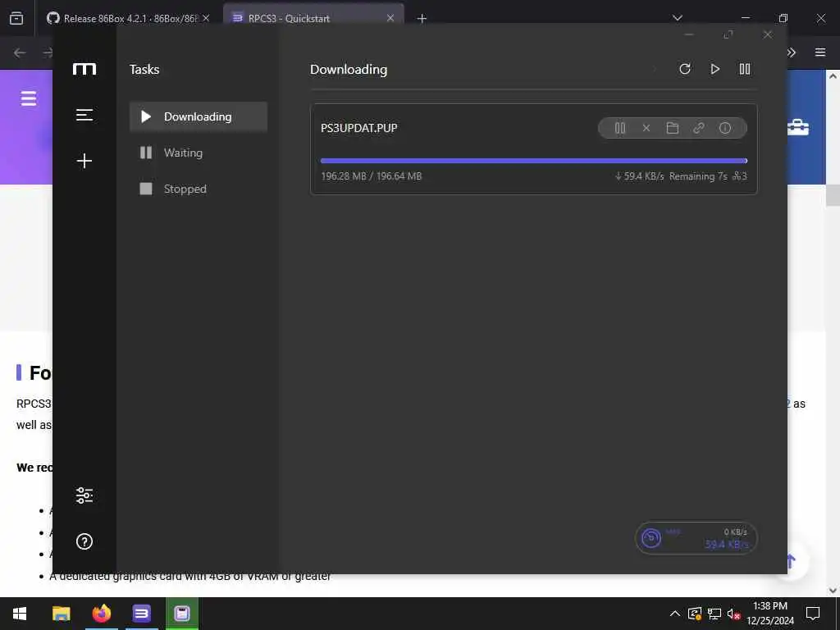Open File Explorer from taskbar
This screenshot has width=840, height=630.
tap(61, 614)
